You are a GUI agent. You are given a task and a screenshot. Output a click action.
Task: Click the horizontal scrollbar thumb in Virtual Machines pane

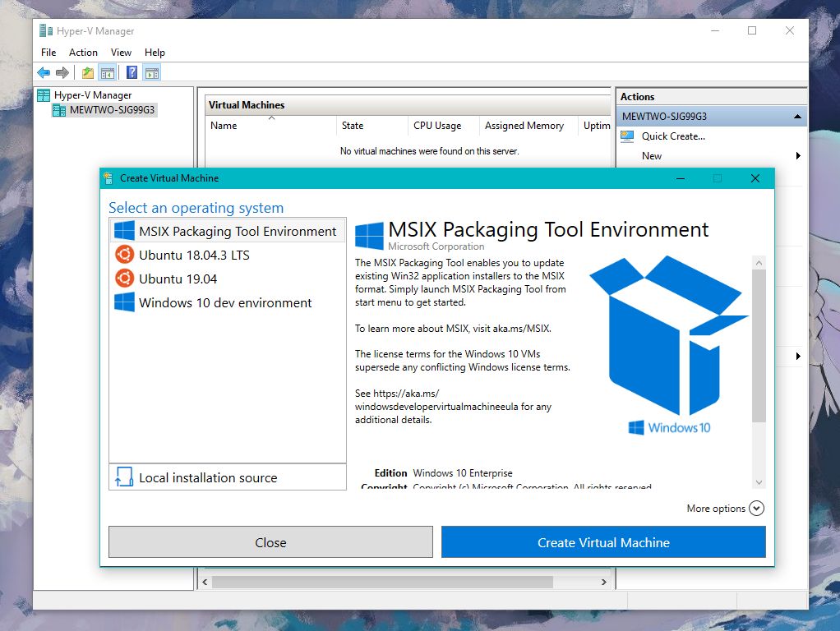click(382, 583)
